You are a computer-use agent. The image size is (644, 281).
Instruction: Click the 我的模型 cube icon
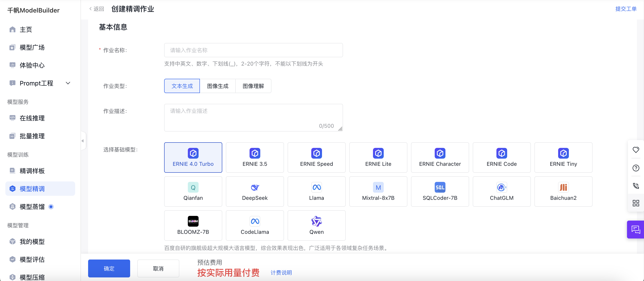[x=12, y=242]
